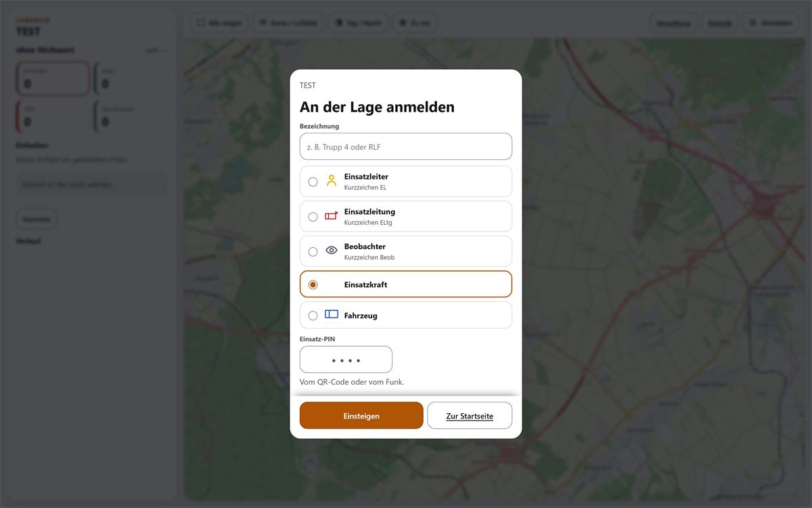The height and width of the screenshot is (508, 812).
Task: Click the Fahrzeug label text
Action: click(361, 316)
